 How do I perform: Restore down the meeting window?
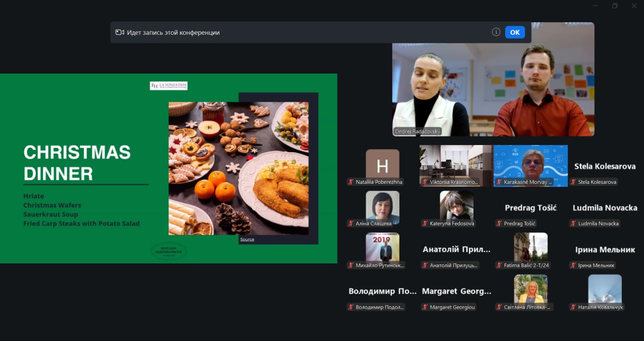(x=615, y=6)
